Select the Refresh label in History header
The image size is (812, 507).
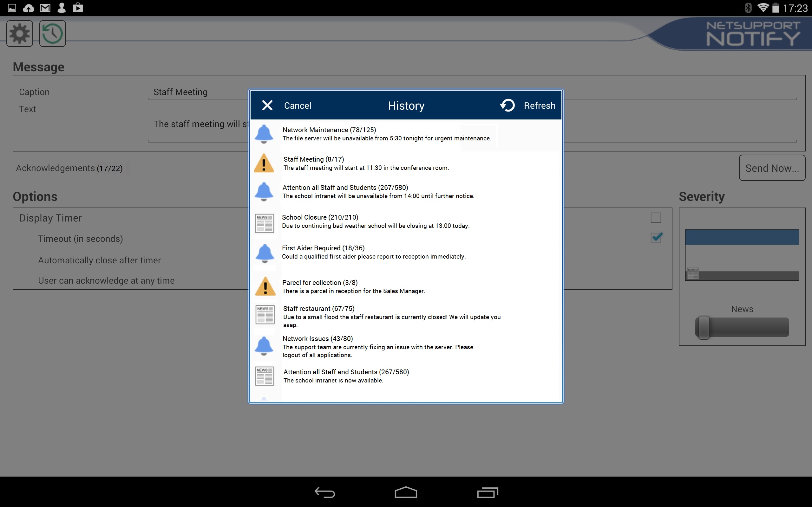click(x=539, y=105)
